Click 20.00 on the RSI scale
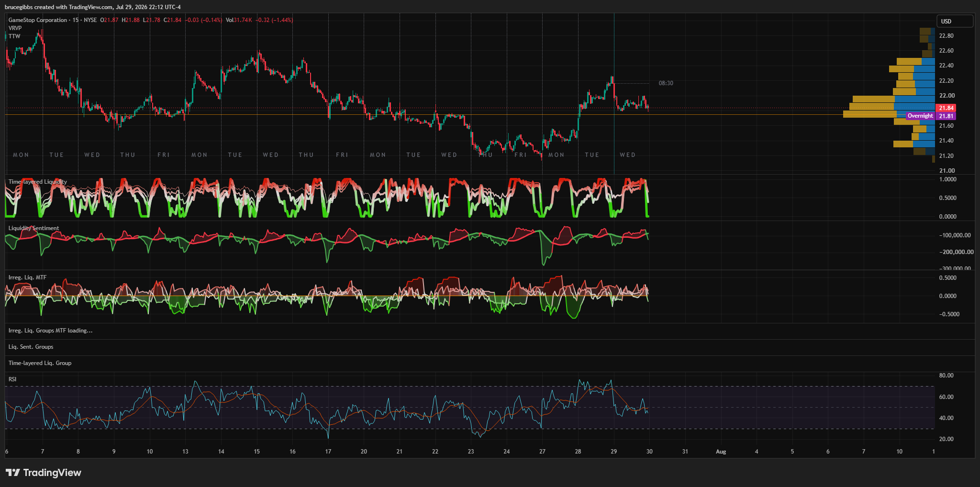 tap(946, 439)
